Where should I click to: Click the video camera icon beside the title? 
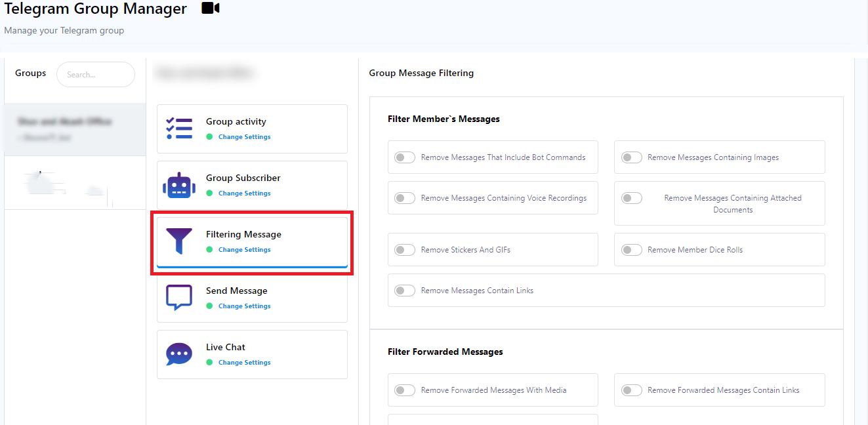(x=210, y=9)
